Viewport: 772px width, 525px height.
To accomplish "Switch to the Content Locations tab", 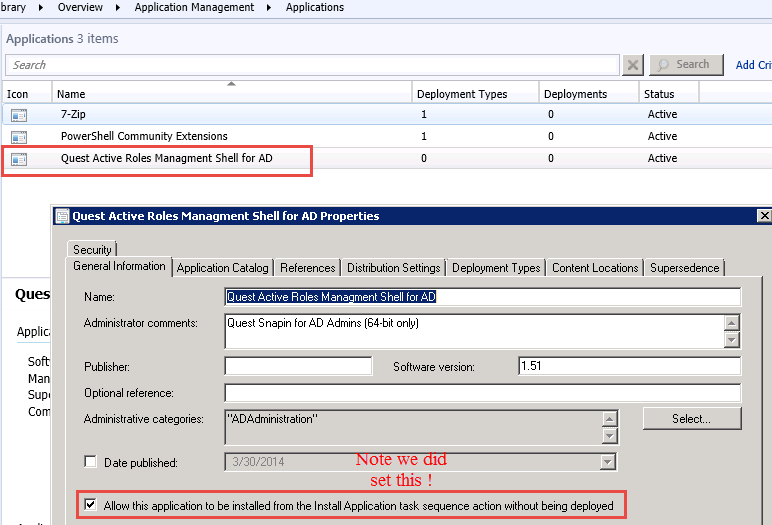I will [595, 268].
